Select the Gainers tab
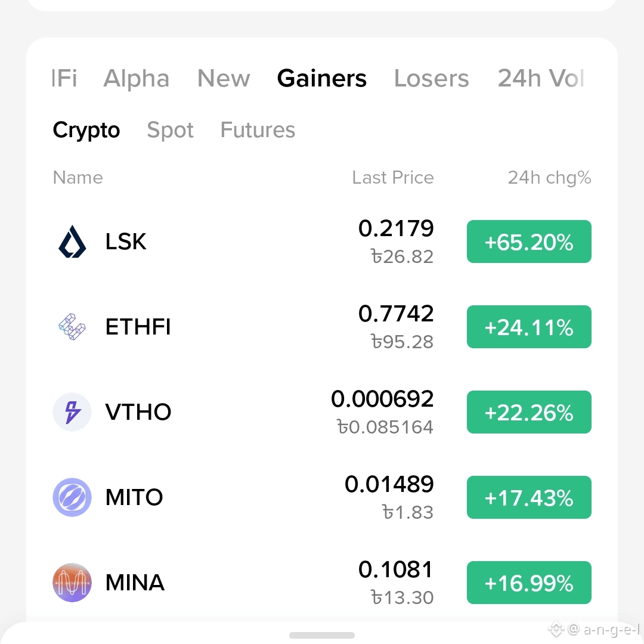 322,78
